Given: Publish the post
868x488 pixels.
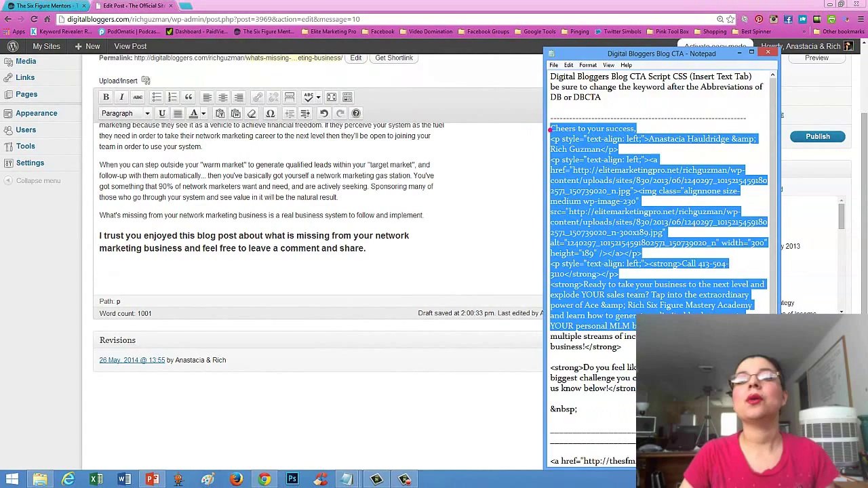Looking at the screenshot, I should point(818,137).
